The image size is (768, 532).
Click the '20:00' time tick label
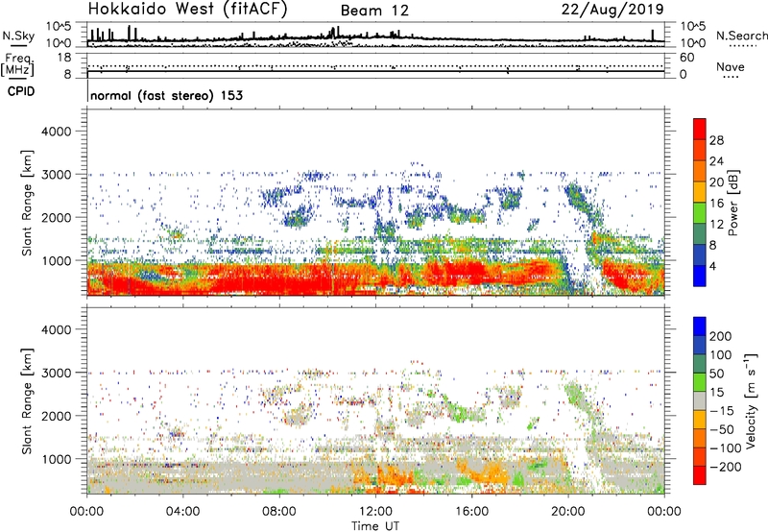click(568, 512)
